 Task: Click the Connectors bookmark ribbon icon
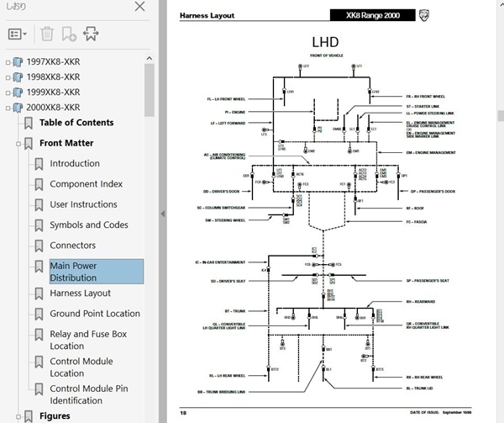39,246
